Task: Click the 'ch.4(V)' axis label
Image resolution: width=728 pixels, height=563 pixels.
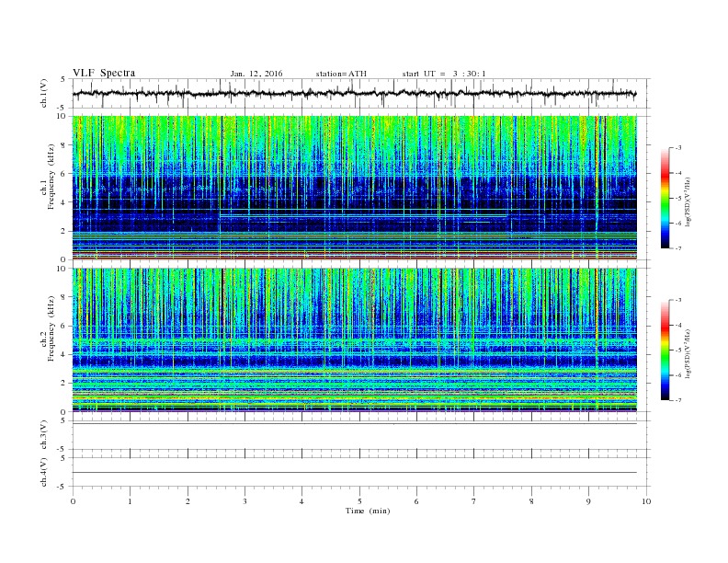Action: click(44, 473)
